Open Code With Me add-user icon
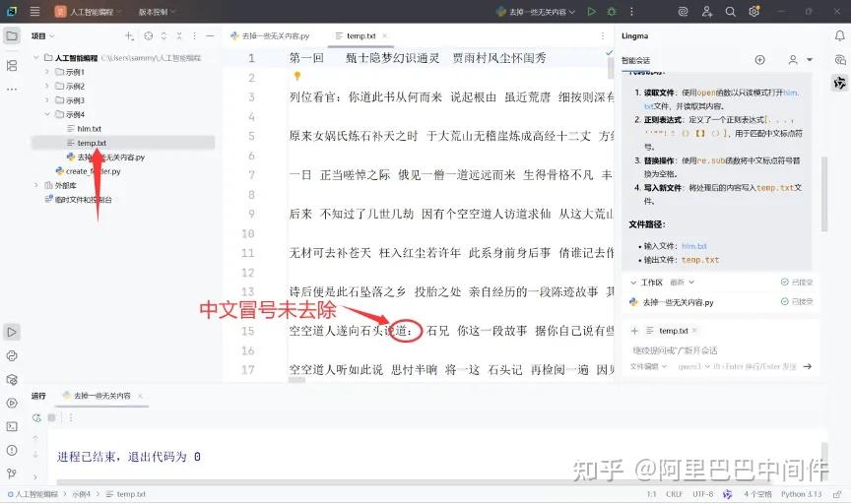This screenshot has width=851, height=504. coord(706,12)
